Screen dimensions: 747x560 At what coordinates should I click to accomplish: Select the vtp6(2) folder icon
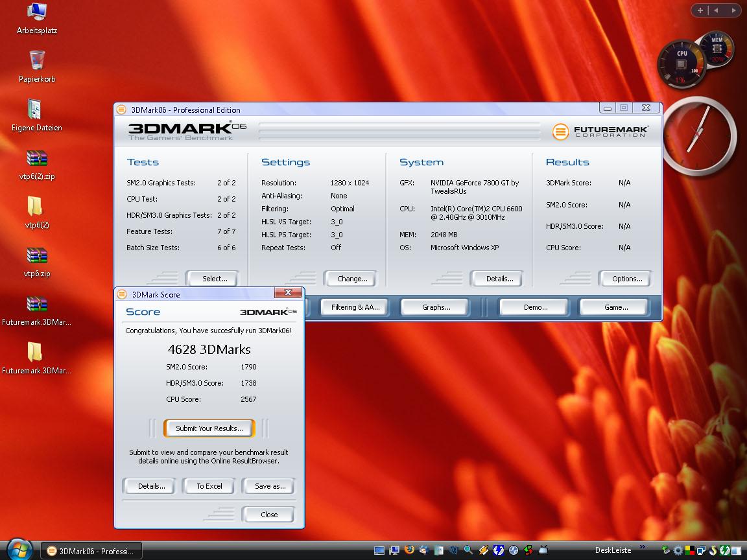(37, 213)
